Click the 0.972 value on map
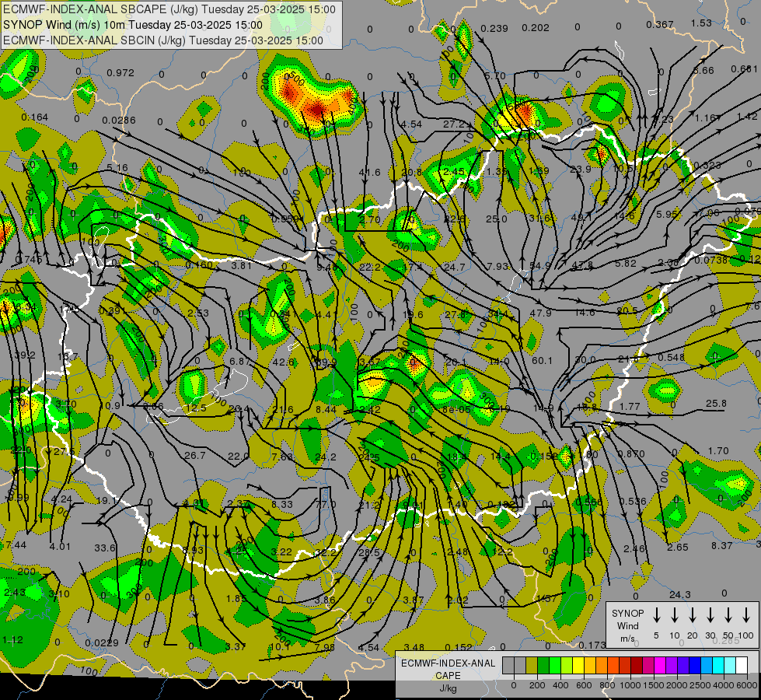This screenshot has height=700, width=761. (120, 73)
